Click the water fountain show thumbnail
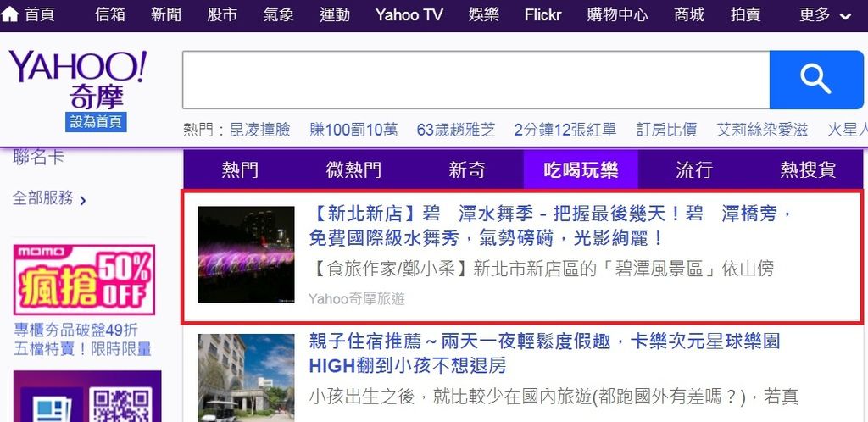868x422 pixels. (246, 254)
